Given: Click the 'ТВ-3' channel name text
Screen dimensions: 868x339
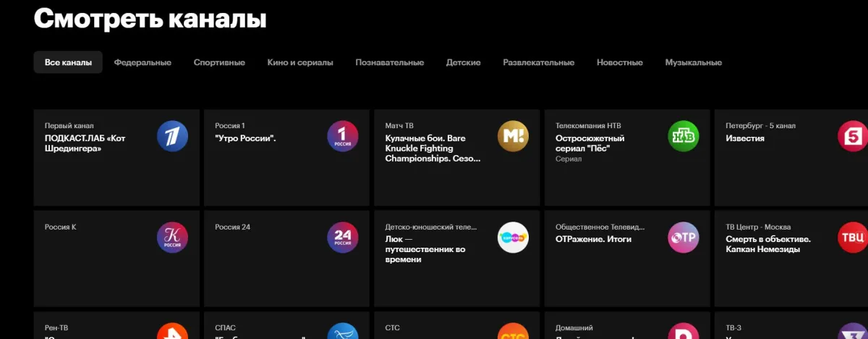Looking at the screenshot, I should 735,328.
